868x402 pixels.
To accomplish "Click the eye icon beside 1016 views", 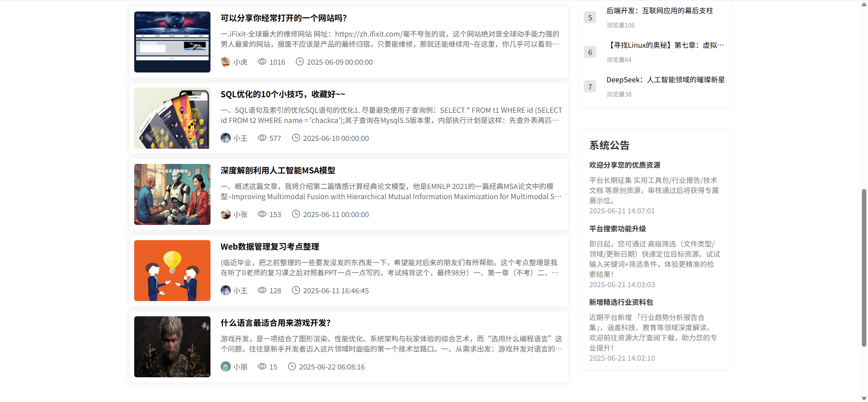I will pyautogui.click(x=262, y=62).
